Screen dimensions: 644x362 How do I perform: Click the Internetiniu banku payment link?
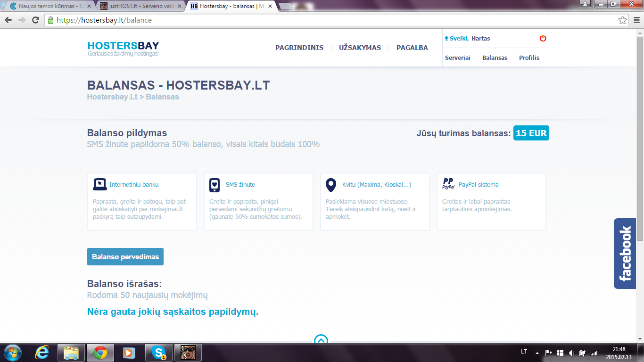134,184
